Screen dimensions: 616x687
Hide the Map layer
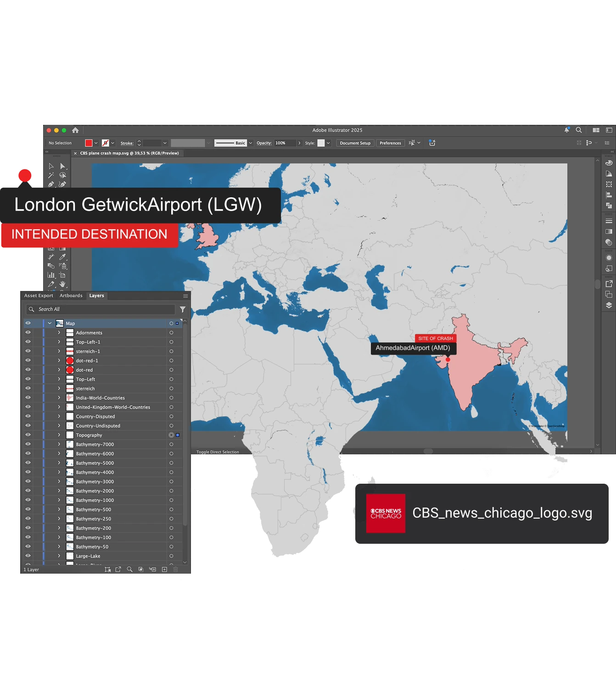(x=28, y=323)
